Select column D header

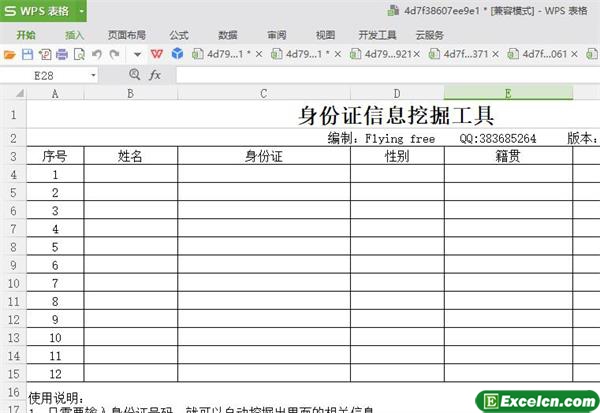click(x=397, y=94)
